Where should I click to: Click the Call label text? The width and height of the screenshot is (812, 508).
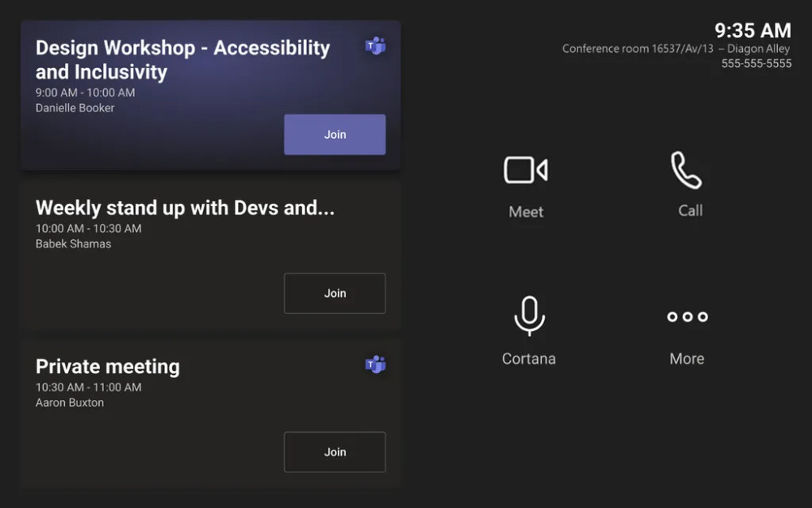690,210
